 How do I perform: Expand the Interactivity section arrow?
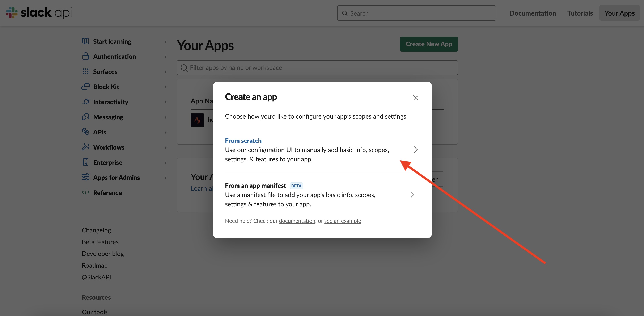165,102
